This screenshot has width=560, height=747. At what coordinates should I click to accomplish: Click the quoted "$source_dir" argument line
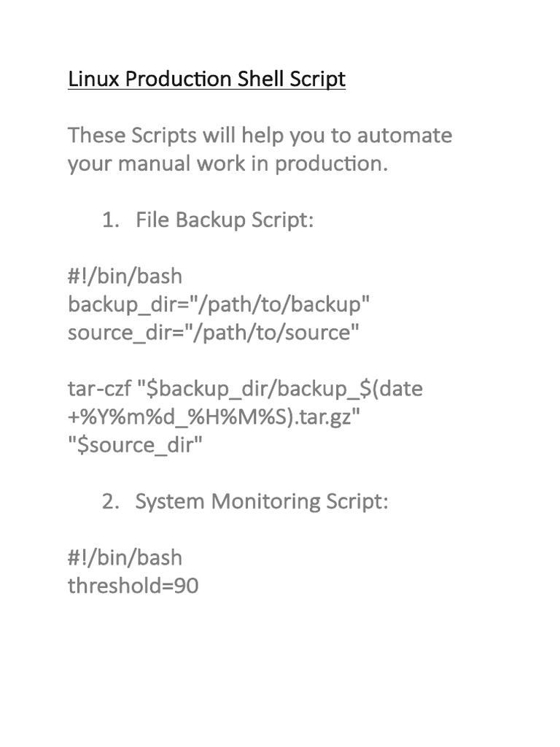coord(134,445)
